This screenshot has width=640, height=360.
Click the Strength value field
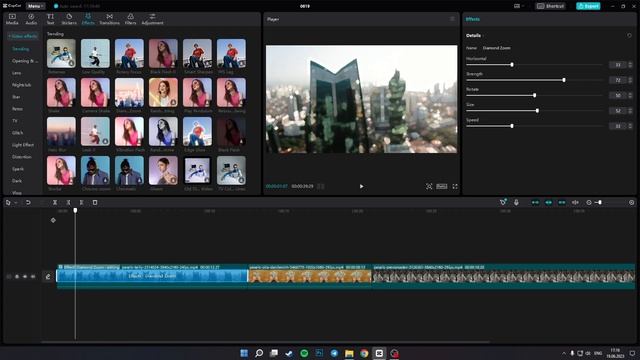coord(618,80)
